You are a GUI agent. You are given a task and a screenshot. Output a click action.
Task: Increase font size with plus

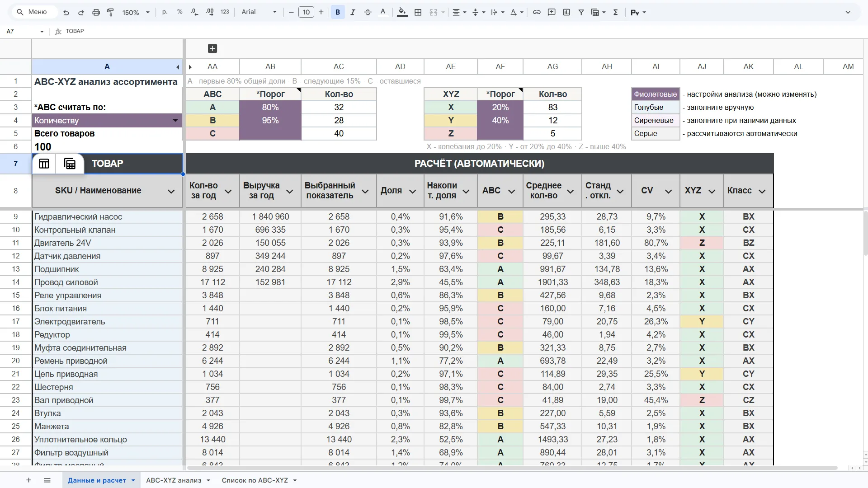click(x=321, y=12)
